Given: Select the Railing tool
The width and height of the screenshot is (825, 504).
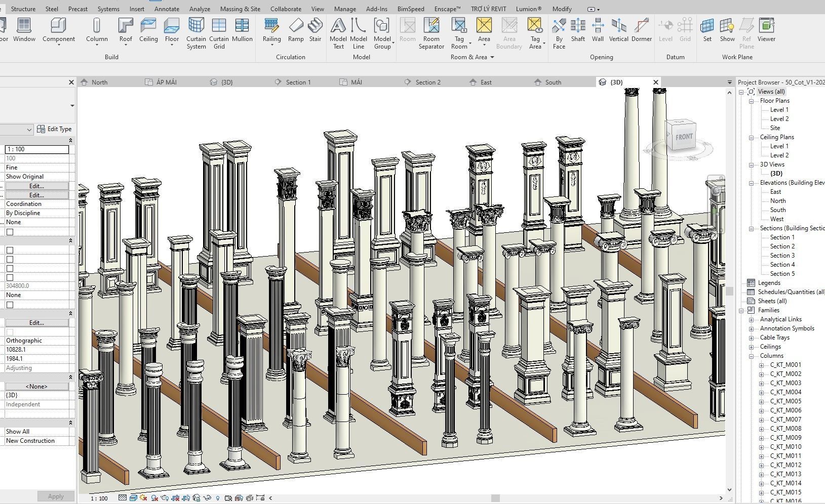Looking at the screenshot, I should (271, 30).
